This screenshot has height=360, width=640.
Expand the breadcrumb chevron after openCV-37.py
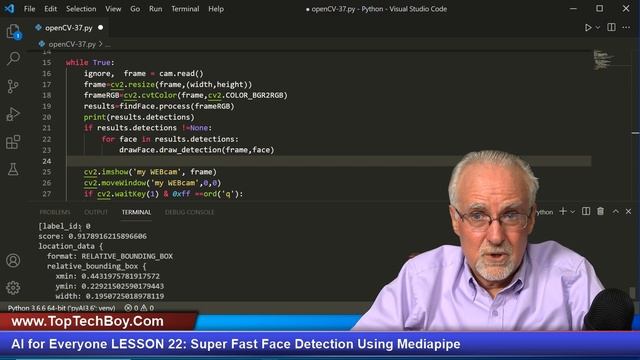pyautogui.click(x=100, y=44)
